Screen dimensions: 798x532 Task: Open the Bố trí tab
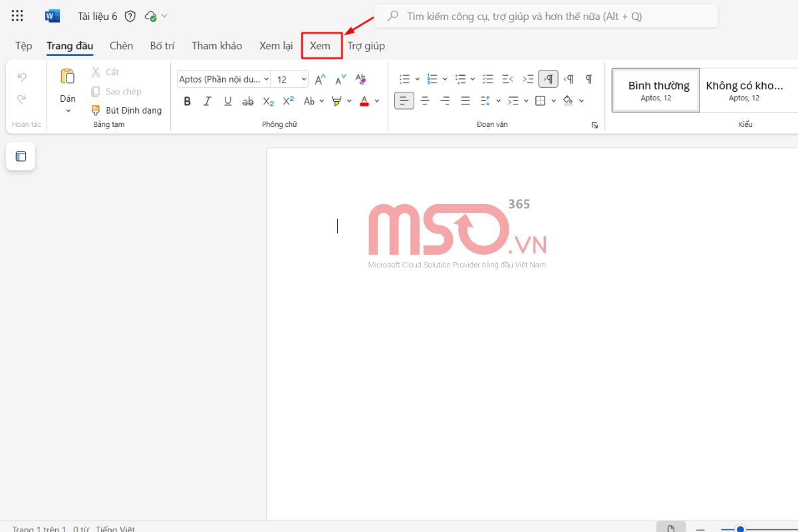[162, 46]
